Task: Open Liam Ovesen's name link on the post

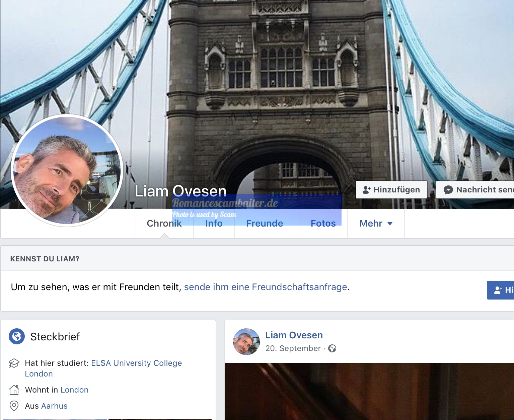Action: click(294, 335)
